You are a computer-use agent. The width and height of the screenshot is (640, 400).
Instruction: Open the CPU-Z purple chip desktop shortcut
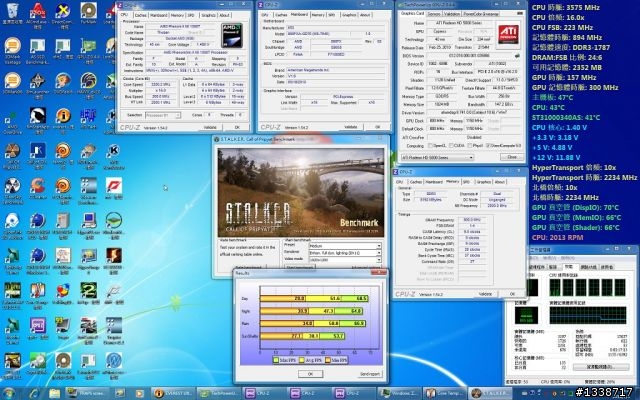[x=38, y=329]
